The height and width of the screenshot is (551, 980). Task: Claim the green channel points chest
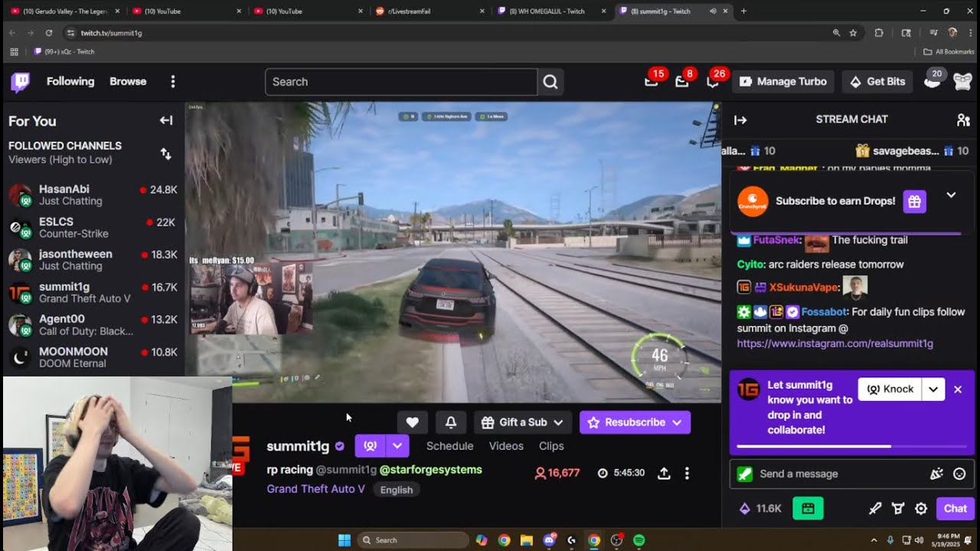[x=808, y=508]
